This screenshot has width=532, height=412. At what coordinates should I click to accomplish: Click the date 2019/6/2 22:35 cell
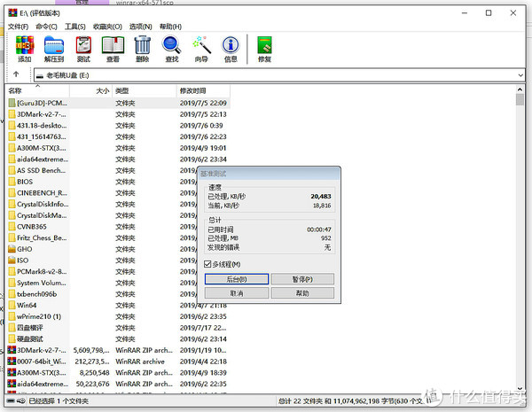(x=203, y=384)
